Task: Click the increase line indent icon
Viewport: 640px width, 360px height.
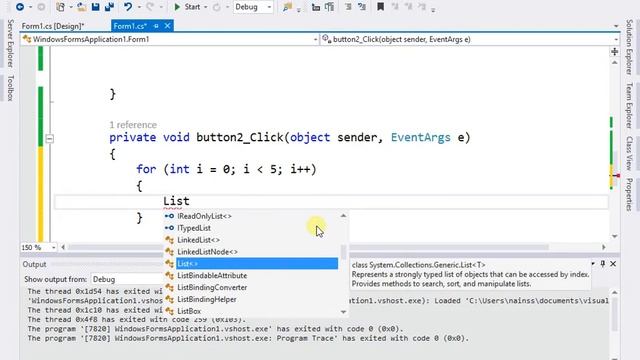Action: click(329, 7)
